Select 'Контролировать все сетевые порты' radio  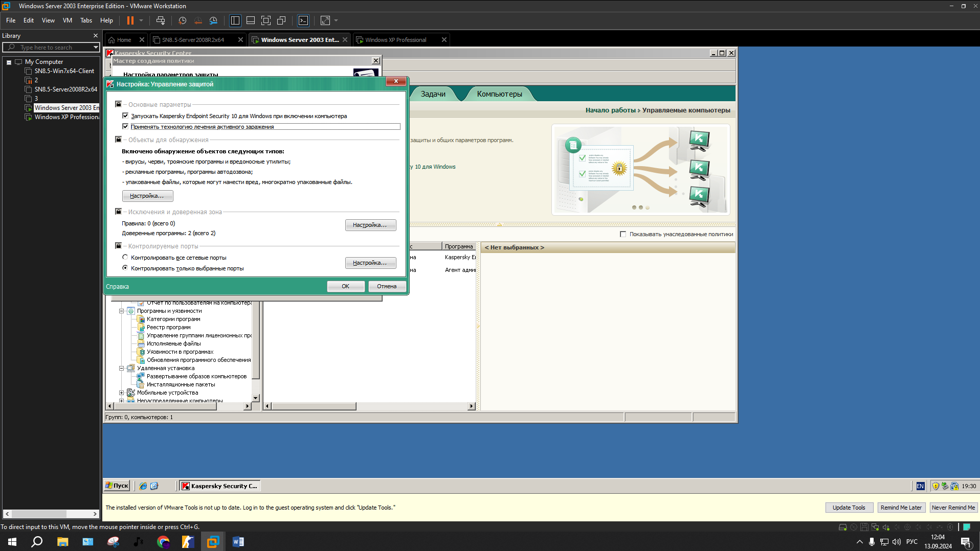(125, 257)
